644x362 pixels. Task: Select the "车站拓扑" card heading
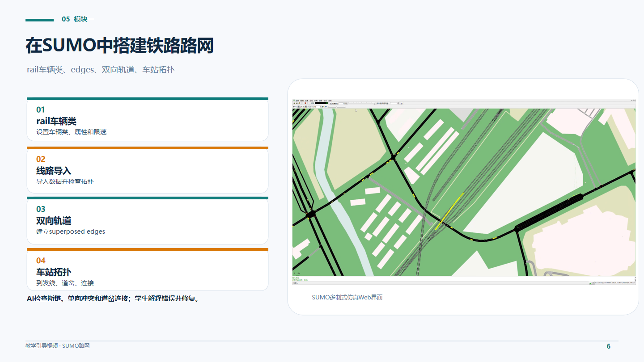point(54,272)
